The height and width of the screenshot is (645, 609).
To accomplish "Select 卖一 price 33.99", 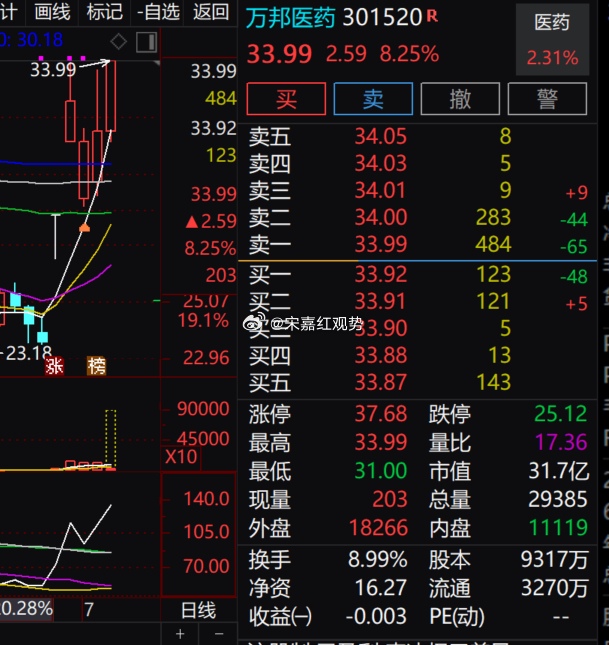I will point(381,244).
